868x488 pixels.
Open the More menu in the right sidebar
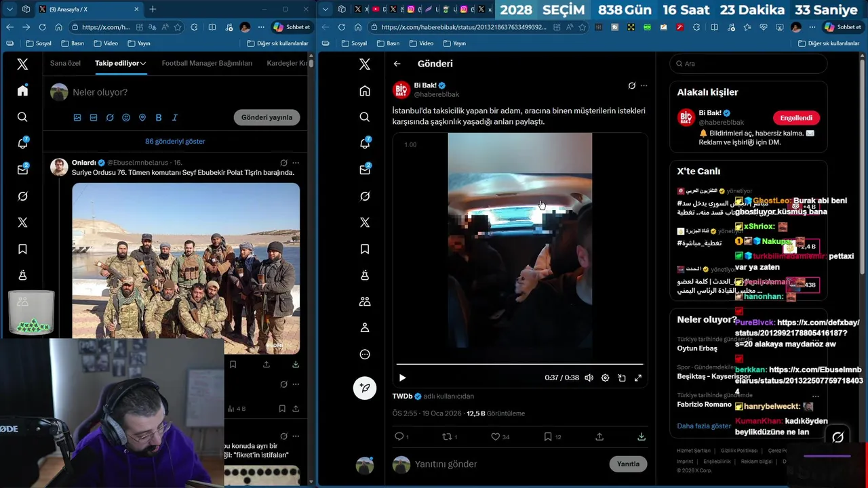point(365,354)
